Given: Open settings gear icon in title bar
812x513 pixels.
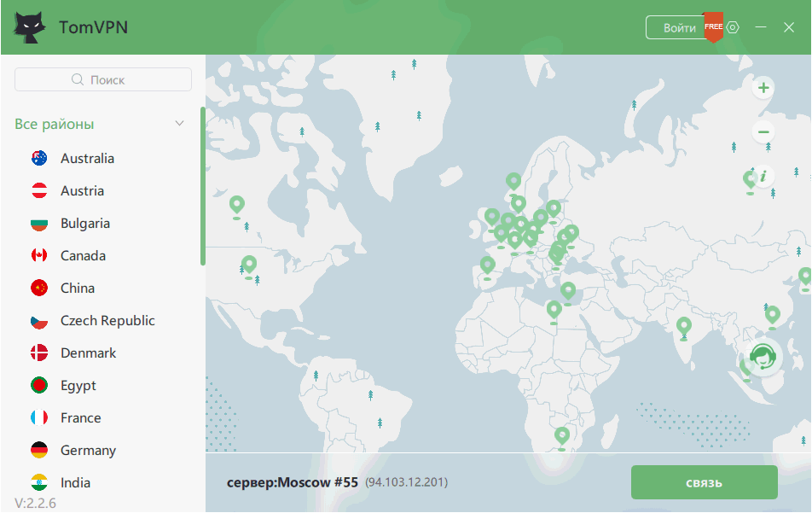Looking at the screenshot, I should 733,27.
